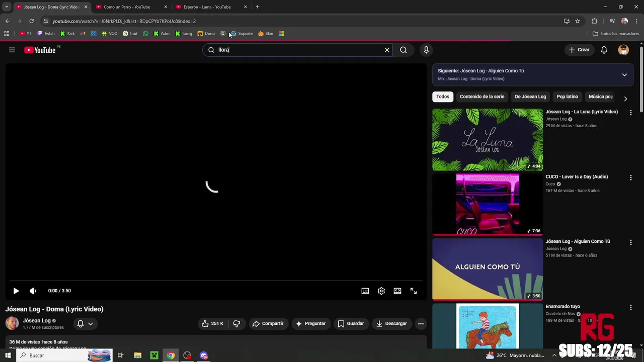Viewport: 644px width, 362px height.
Task: Open the CUCO Lover Is a Day thumbnail
Action: pos(488,205)
